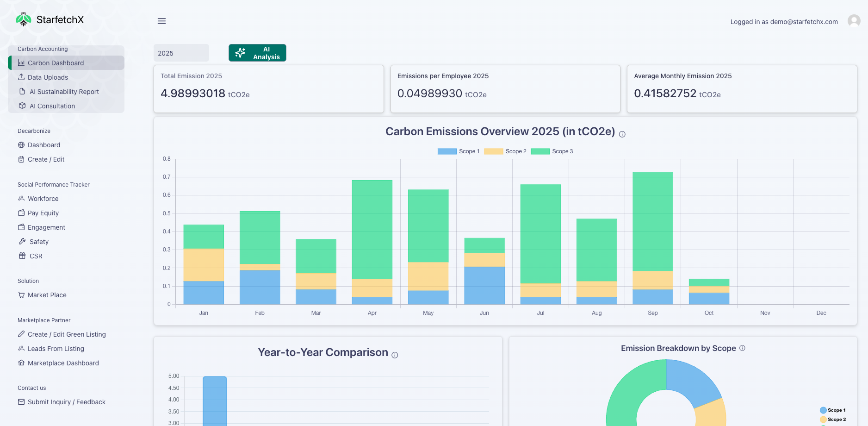The height and width of the screenshot is (426, 868).
Task: Select the Safety wrench icon
Action: pos(22,241)
